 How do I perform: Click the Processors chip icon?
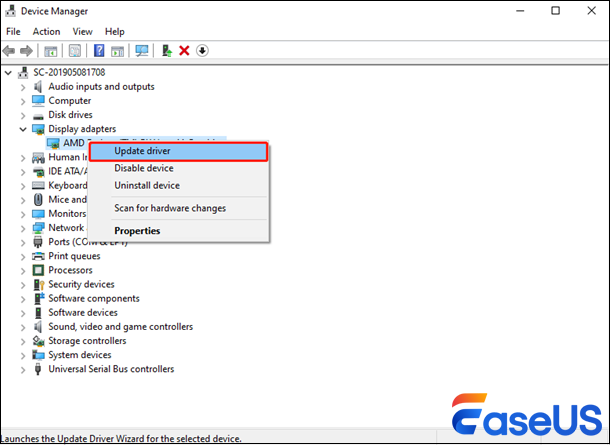pyautogui.click(x=38, y=270)
